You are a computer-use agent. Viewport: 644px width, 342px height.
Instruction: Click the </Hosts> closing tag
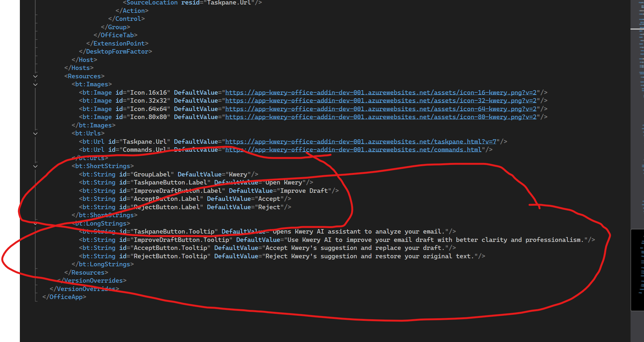coord(79,68)
